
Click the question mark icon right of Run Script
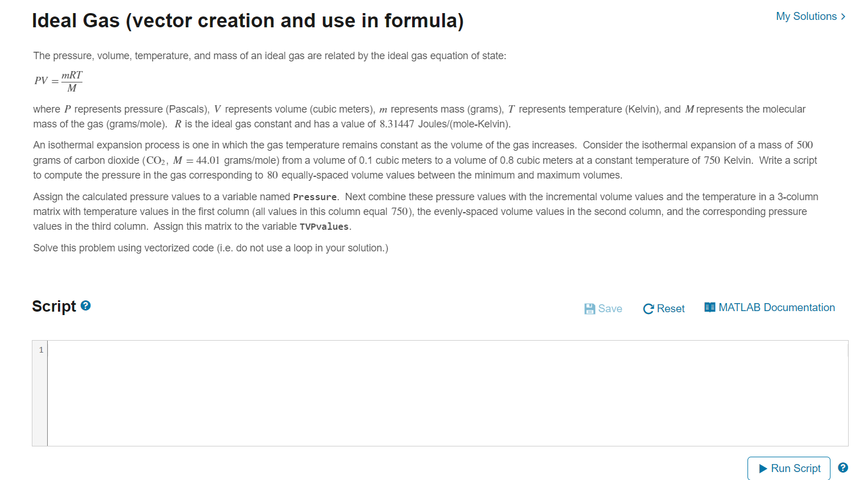point(842,467)
